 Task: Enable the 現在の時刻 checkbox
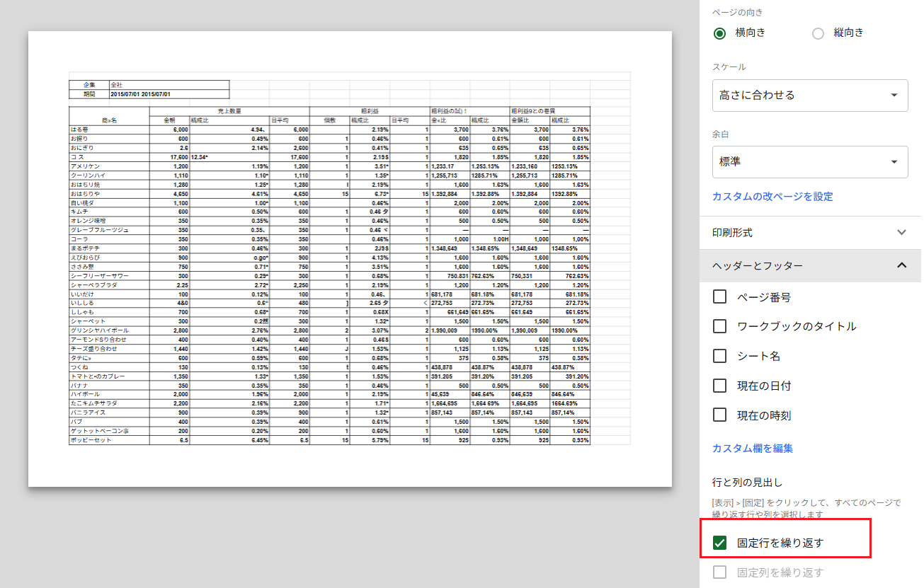(x=720, y=415)
